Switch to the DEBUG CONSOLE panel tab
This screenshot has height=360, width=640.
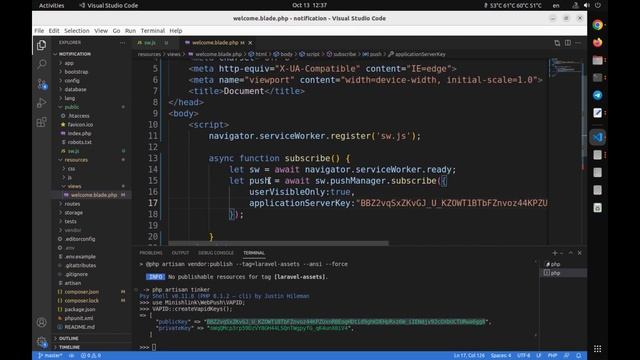[x=216, y=253]
